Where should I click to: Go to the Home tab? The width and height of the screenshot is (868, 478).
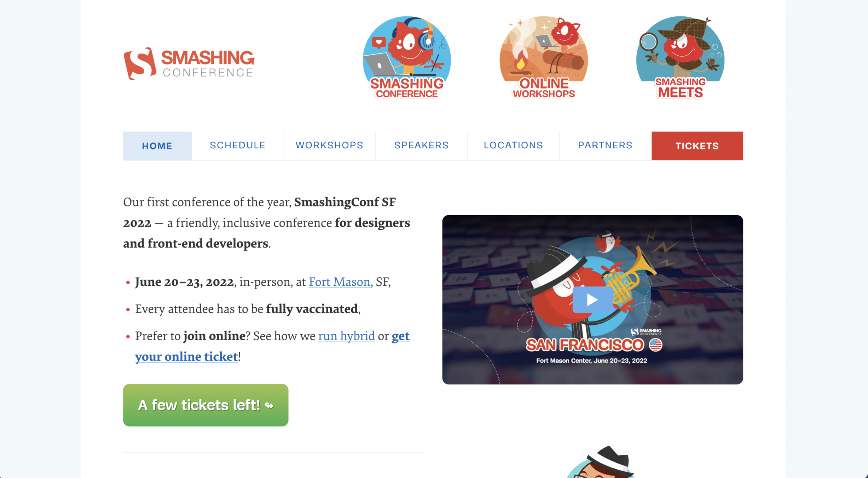coord(157,146)
